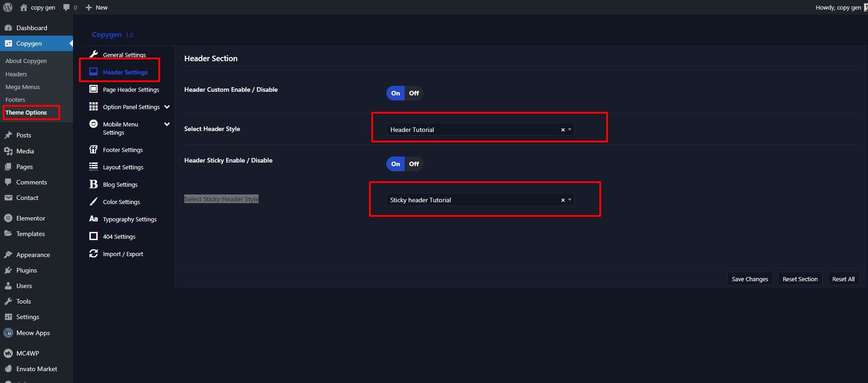
Task: Click the Posts pushpin icon
Action: coord(8,135)
